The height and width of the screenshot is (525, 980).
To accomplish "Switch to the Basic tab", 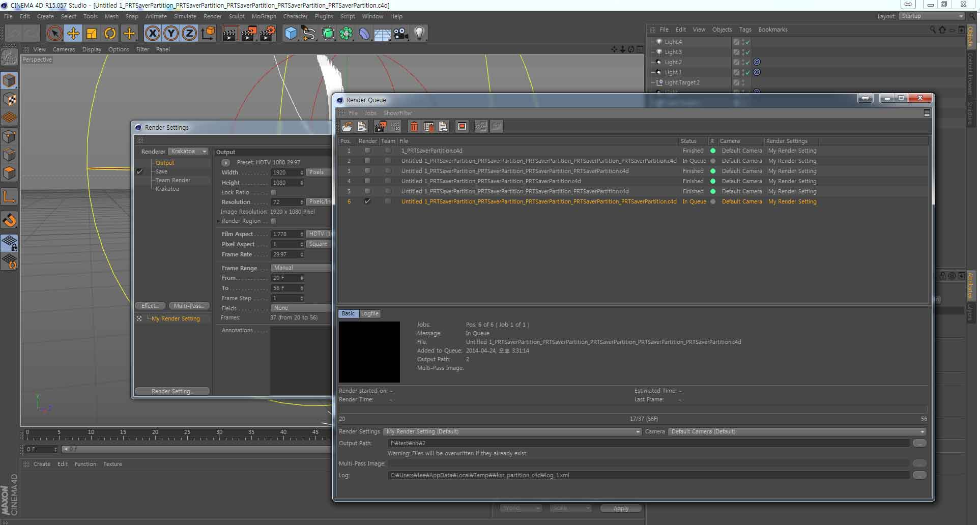I will (349, 313).
